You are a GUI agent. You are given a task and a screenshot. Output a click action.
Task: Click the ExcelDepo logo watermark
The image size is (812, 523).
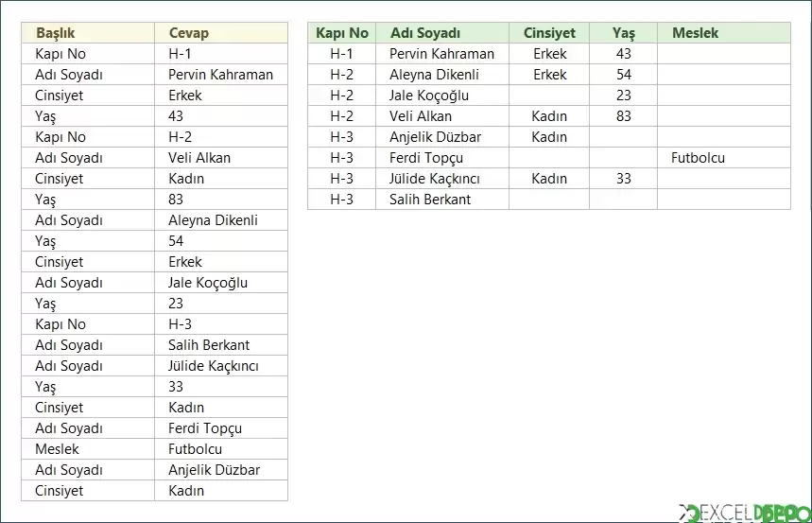745,514
